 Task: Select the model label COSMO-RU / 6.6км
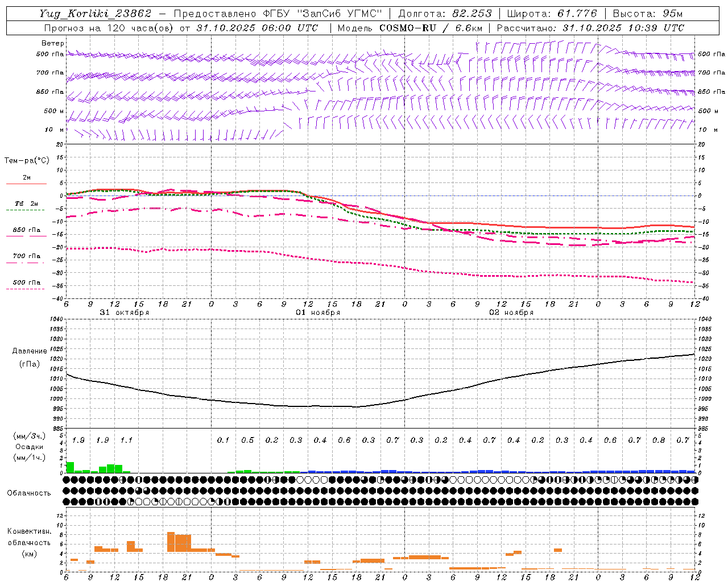(x=431, y=28)
